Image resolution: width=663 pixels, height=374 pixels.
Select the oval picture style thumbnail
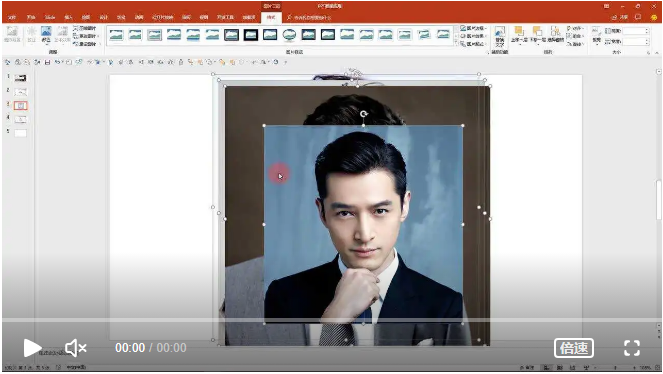[289, 35]
